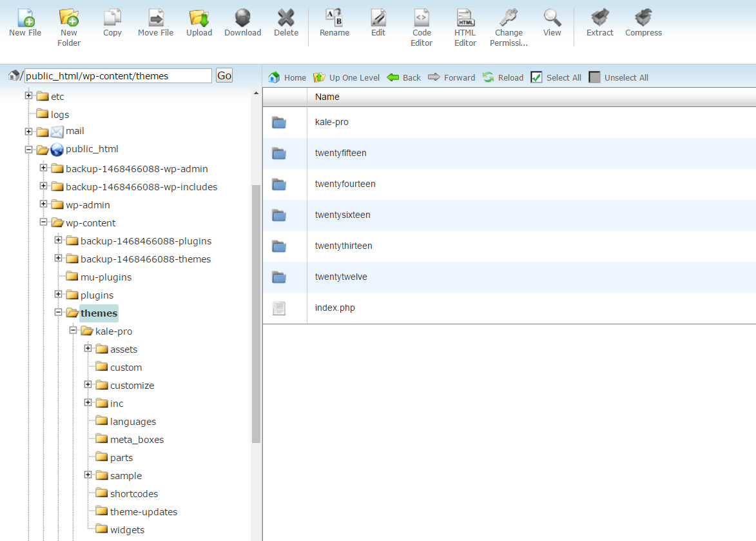Image resolution: width=756 pixels, height=541 pixels.
Task: Click the tree panel scrollbar thumb
Action: pyautogui.click(x=256, y=313)
